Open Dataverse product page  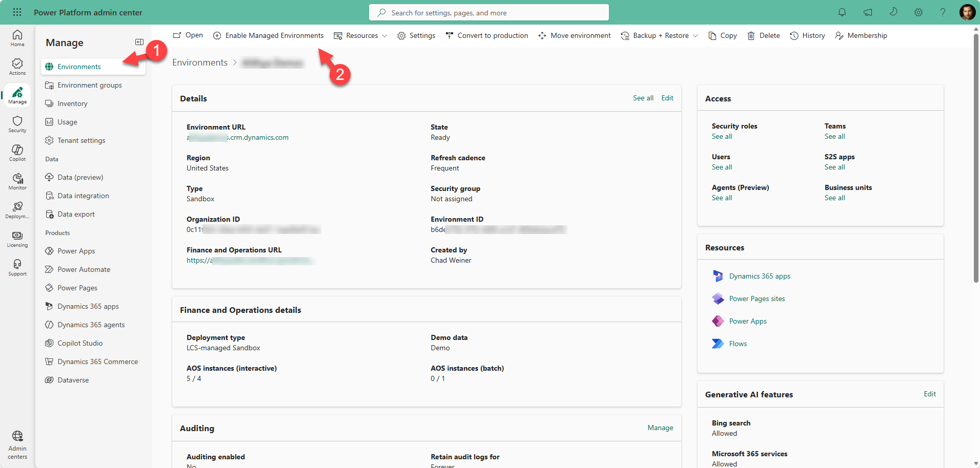pos(93,380)
